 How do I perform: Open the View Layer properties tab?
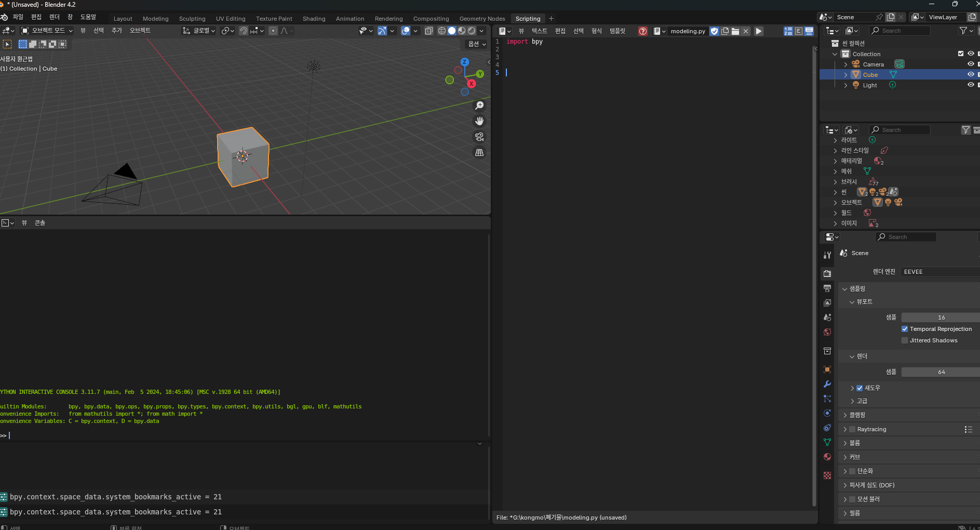tap(827, 302)
